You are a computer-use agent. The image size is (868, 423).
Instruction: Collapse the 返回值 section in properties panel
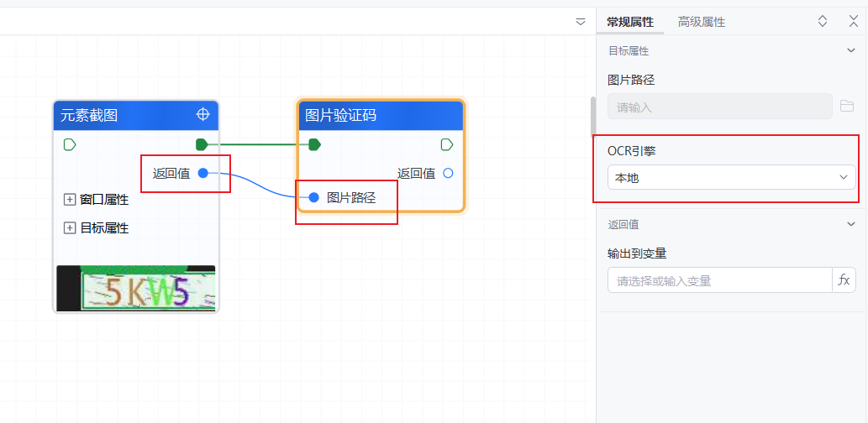point(851,224)
